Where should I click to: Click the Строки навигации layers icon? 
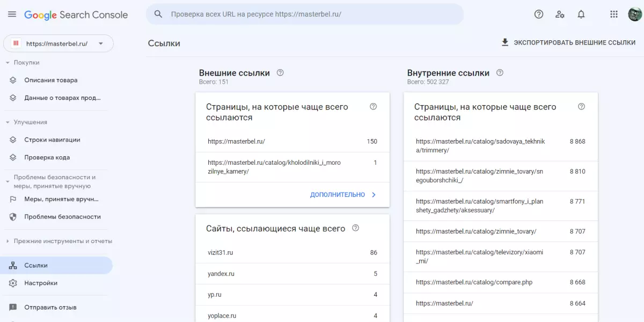[x=13, y=140]
